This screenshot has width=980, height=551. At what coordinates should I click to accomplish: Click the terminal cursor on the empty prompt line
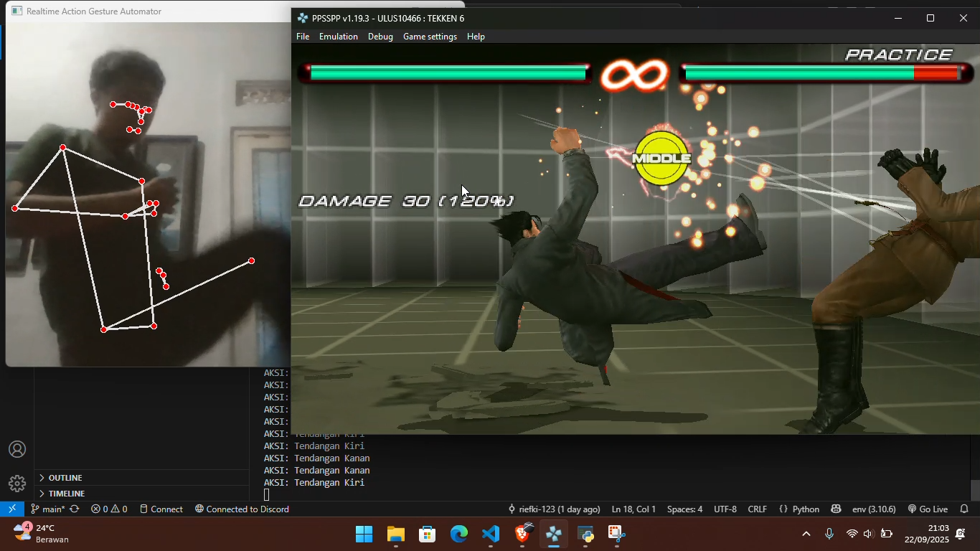point(267,495)
